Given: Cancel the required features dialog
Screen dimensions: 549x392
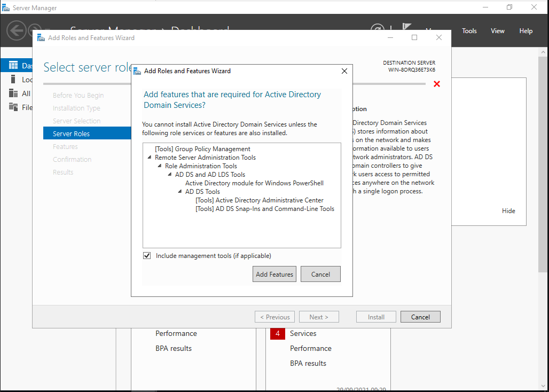Looking at the screenshot, I should 320,274.
